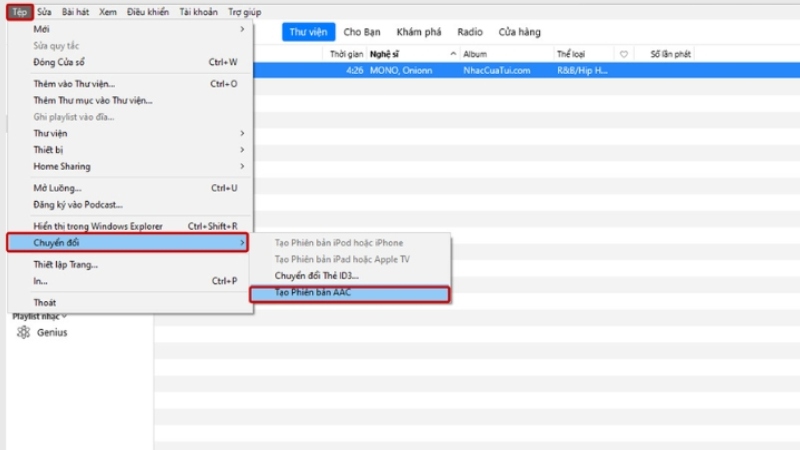Click the Genius atom icon in sidebar
Screen dimensions: 800x450
coord(23,332)
